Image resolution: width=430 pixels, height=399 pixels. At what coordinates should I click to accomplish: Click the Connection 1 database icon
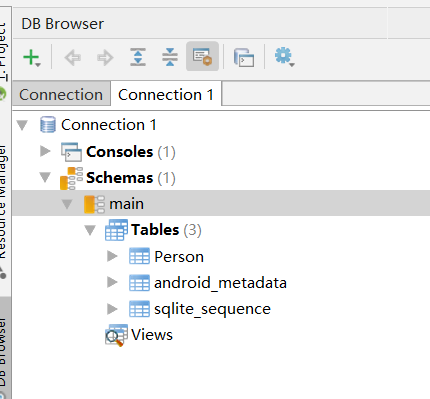tap(48, 125)
